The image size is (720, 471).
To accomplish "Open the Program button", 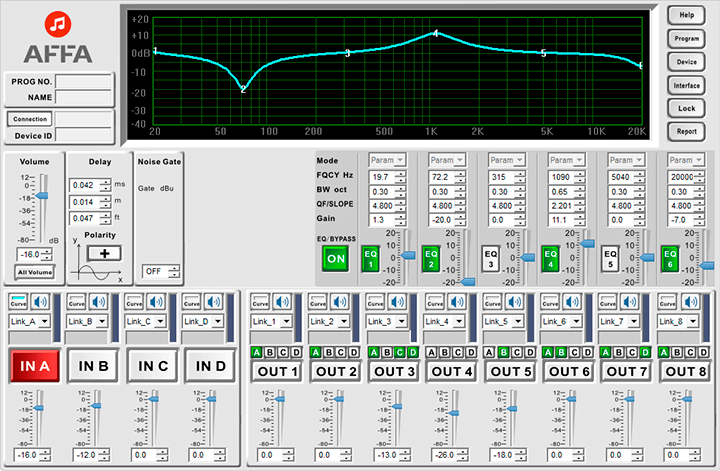I will (x=686, y=39).
